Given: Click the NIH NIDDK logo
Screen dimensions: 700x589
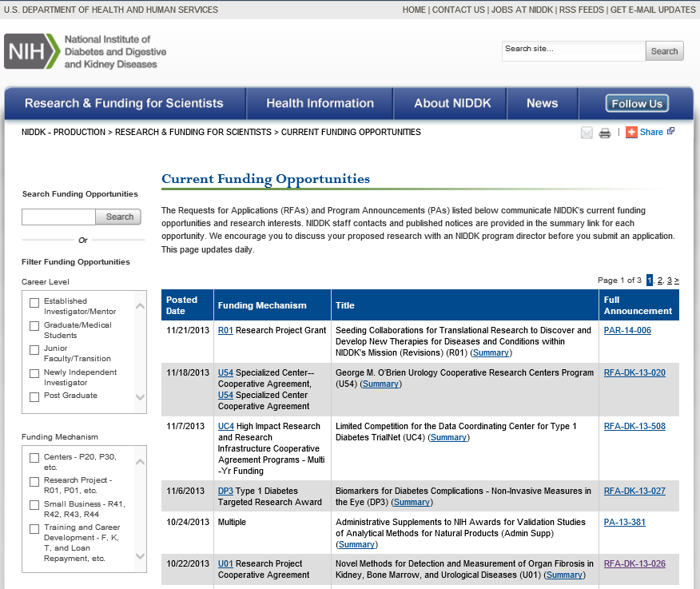Looking at the screenshot, I should pos(85,51).
